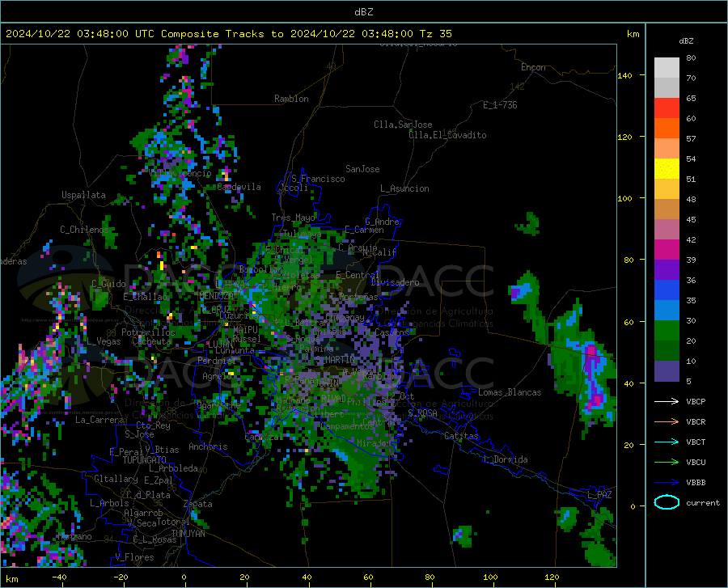The image size is (728, 588).
Task: Click the Ramblon place label
Action: (291, 99)
